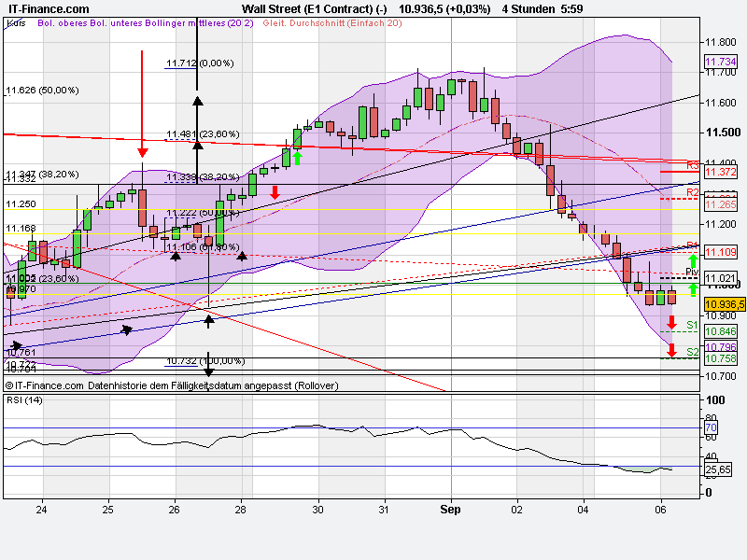The width and height of the screenshot is (747, 560).
Task: Click the black up arrow near the 11.712 label
Action: (197, 99)
